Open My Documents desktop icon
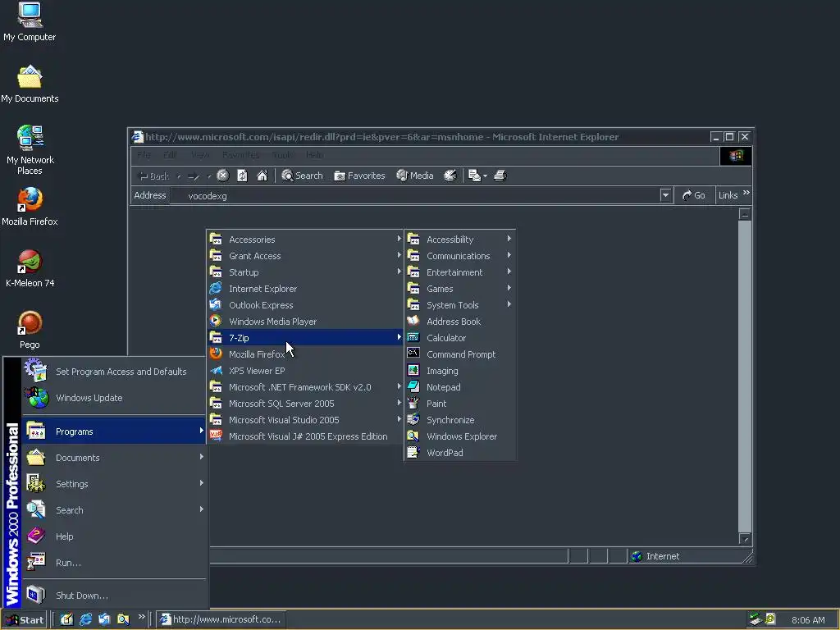Image resolution: width=840 pixels, height=630 pixels. coord(30,83)
